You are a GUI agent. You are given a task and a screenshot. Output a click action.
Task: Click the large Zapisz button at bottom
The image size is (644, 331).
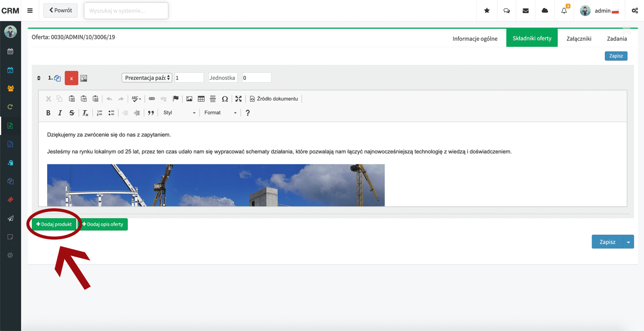[607, 242]
